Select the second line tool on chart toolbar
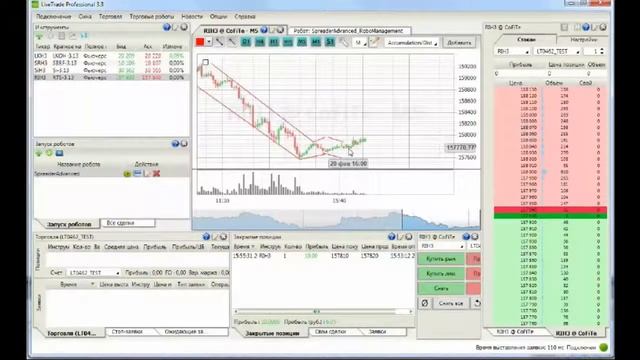 [232, 42]
